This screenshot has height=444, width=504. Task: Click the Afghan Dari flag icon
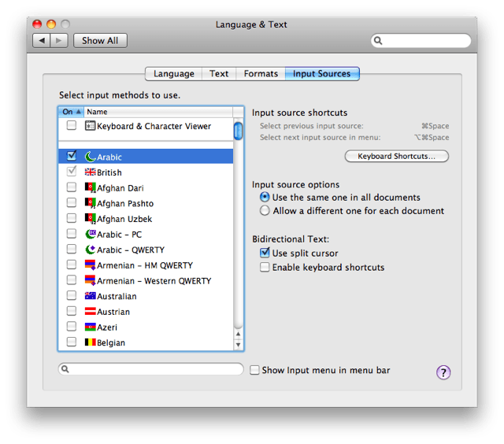[x=91, y=188]
